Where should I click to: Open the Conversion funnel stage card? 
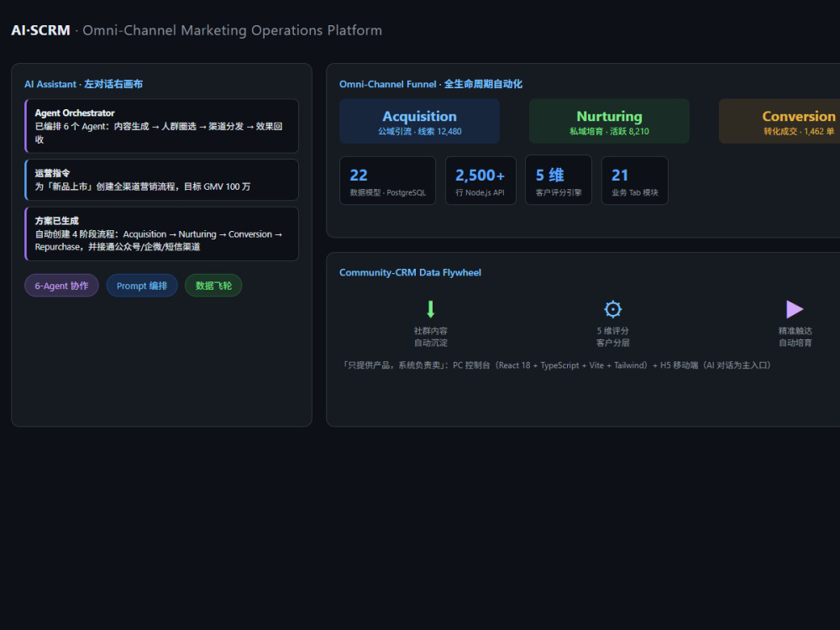pos(780,121)
